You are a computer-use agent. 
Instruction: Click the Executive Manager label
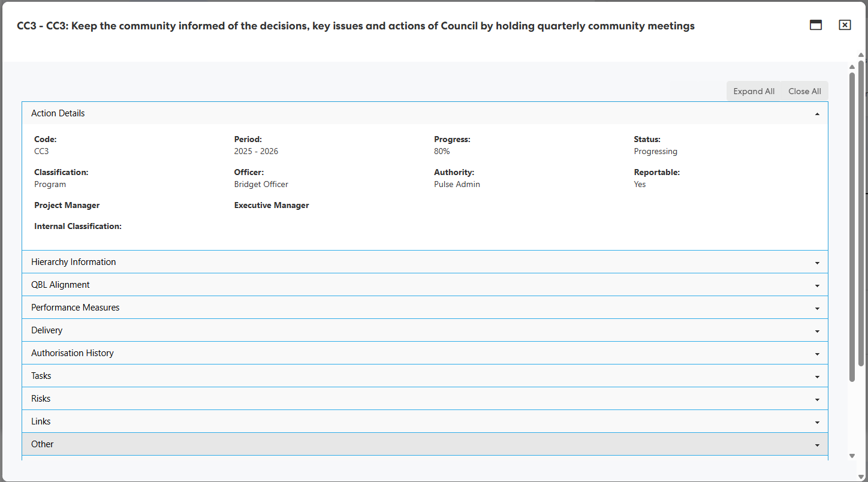pos(272,205)
